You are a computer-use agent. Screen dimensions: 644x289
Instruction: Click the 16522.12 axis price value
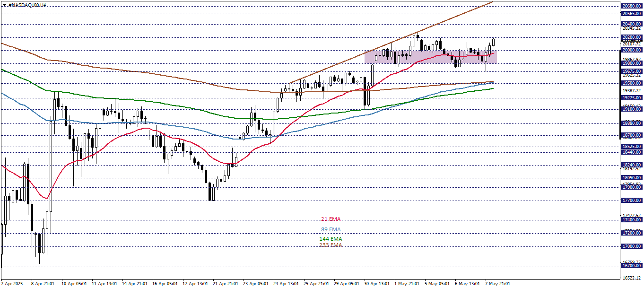(632, 278)
